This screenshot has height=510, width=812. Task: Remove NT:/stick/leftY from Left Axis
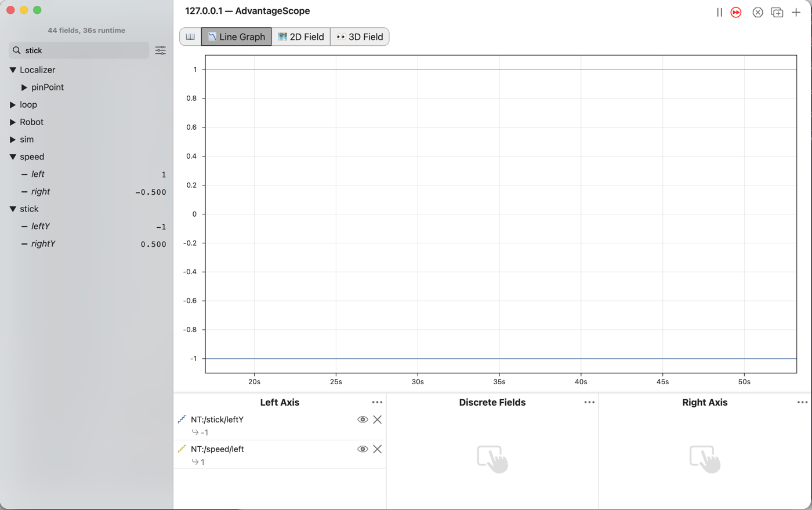coord(378,420)
